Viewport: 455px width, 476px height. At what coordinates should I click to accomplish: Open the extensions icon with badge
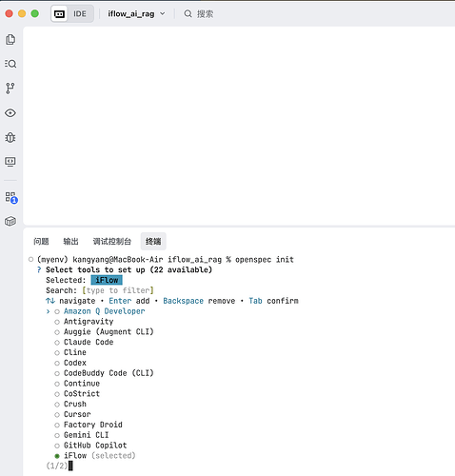click(11, 197)
